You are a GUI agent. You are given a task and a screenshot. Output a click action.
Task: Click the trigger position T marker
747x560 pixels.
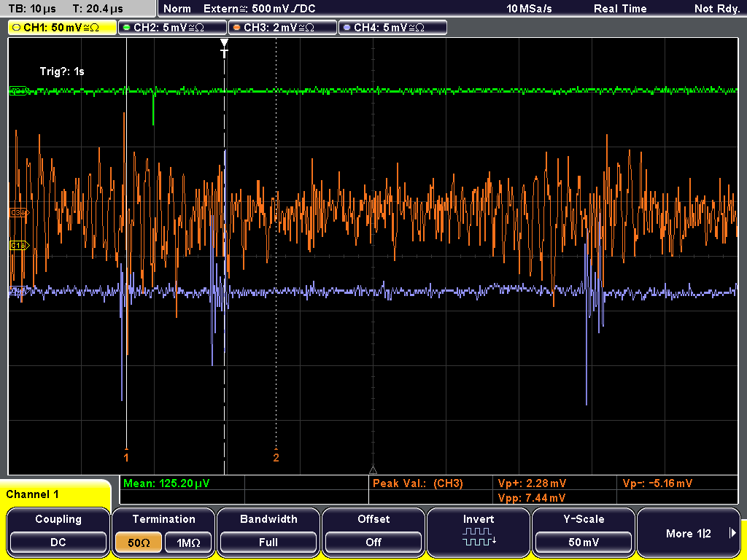coord(225,49)
